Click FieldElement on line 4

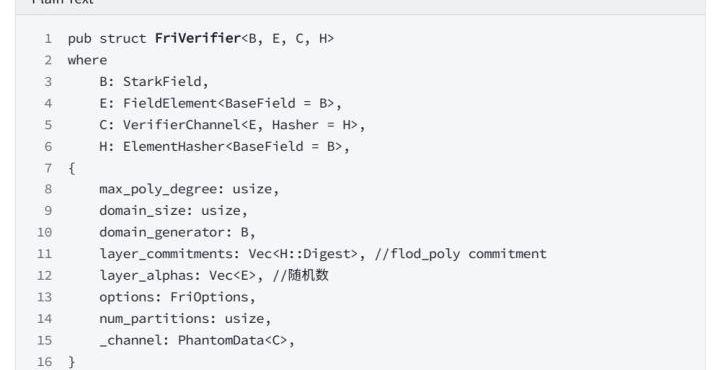170,103
